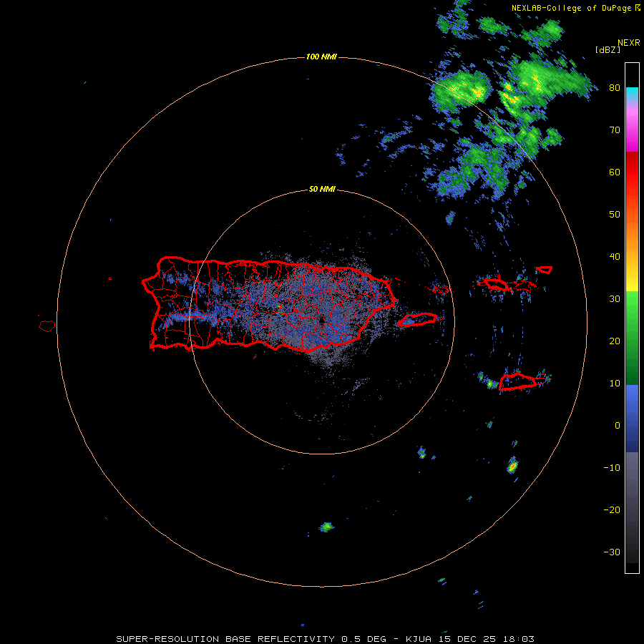Click the [dBZ] units label
The image size is (644, 644).
click(x=608, y=49)
